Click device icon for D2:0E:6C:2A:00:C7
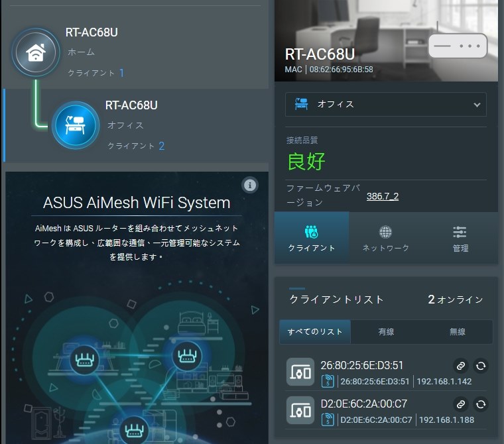 click(x=300, y=410)
